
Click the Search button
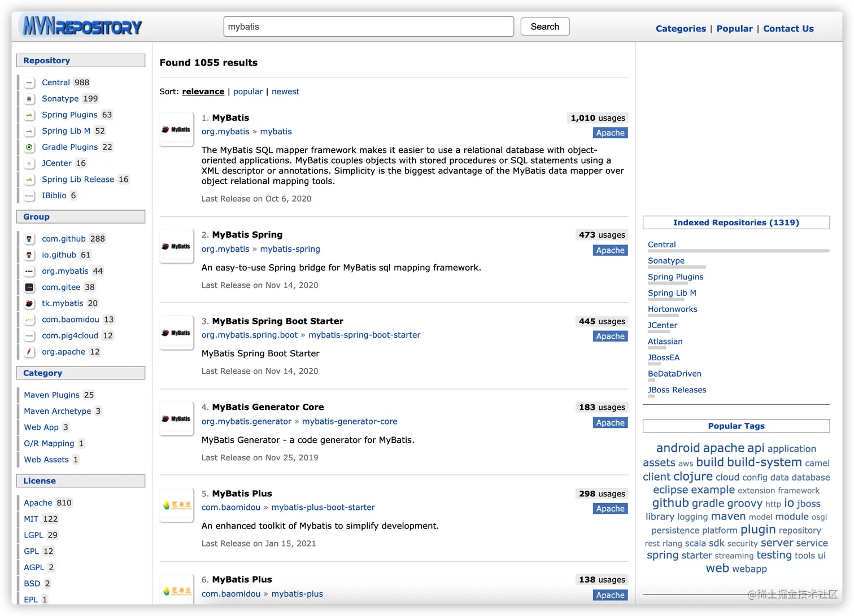544,27
